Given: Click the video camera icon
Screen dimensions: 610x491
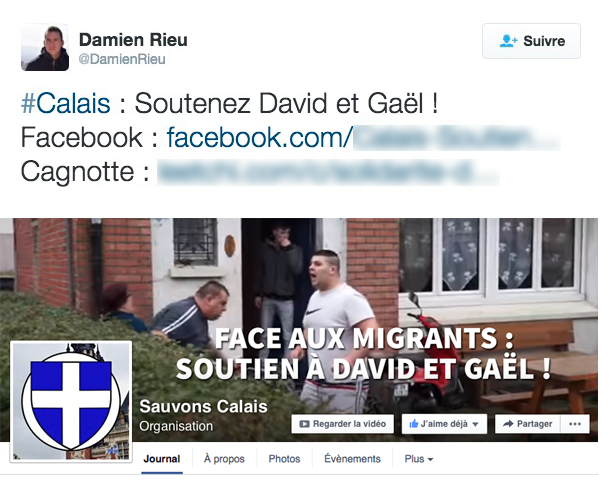Looking at the screenshot, I should [304, 424].
